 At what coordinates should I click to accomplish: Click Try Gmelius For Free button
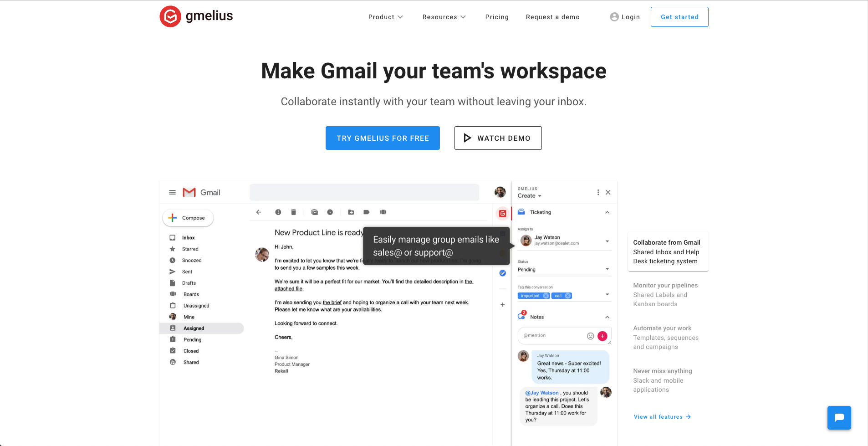383,138
